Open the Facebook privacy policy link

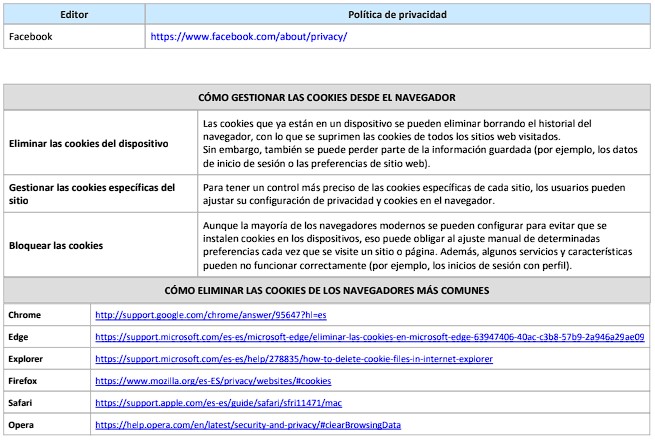(x=248, y=36)
